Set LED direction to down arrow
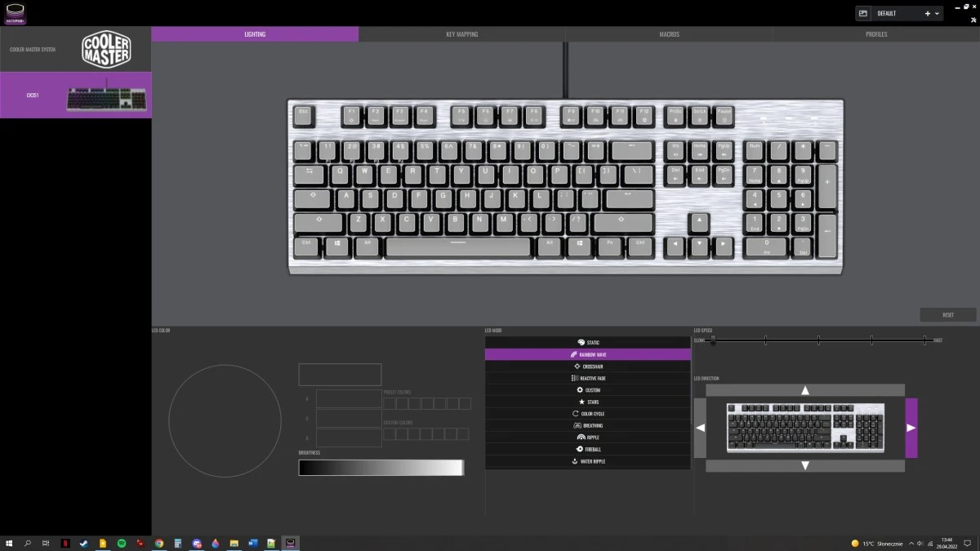Screen dimensions: 980x551 (805, 465)
